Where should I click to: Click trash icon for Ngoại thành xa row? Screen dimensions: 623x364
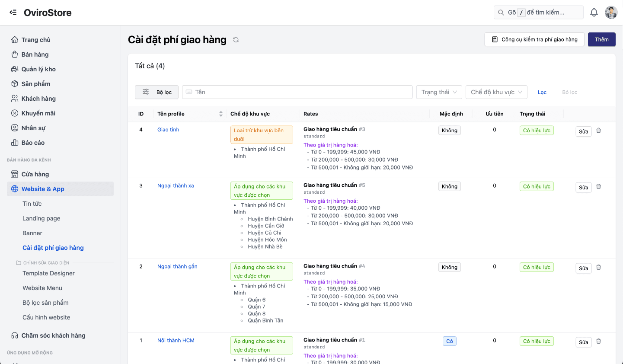click(x=599, y=187)
